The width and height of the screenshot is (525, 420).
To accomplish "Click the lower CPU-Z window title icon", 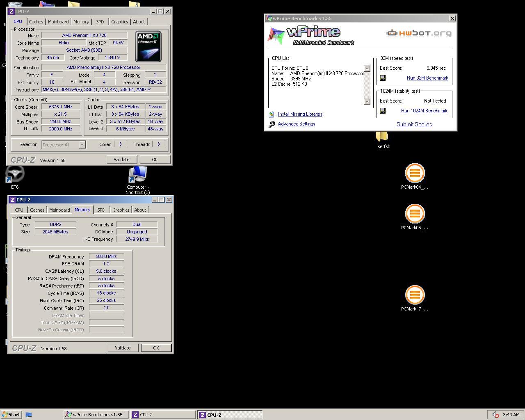I will 12,200.
